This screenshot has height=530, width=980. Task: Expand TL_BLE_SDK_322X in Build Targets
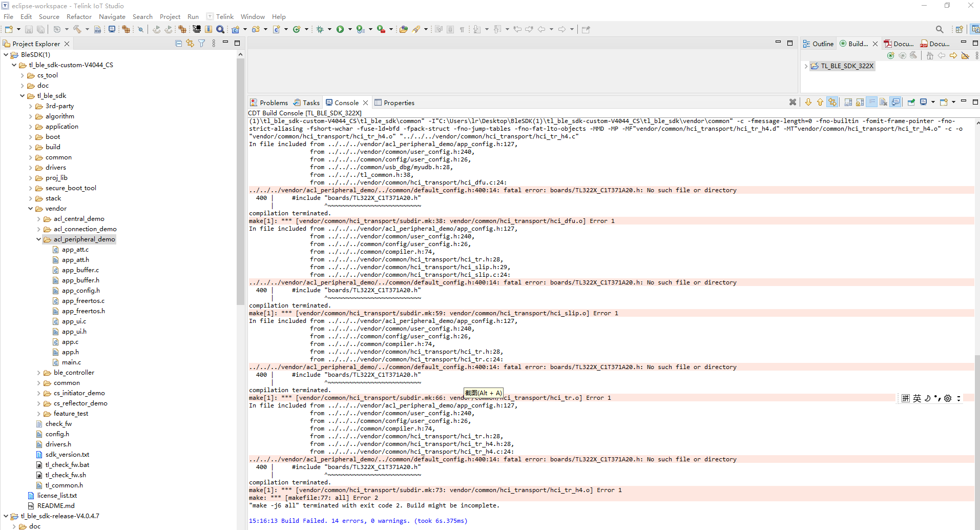806,66
